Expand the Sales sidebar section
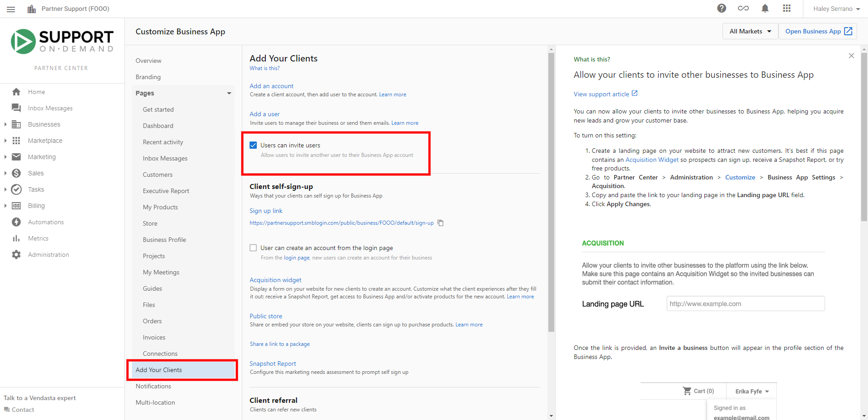The height and width of the screenshot is (420, 868). pos(5,173)
